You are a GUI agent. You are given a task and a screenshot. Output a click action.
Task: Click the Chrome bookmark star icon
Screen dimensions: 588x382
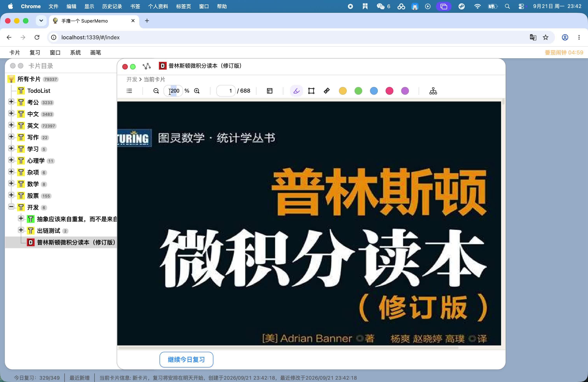click(x=545, y=37)
